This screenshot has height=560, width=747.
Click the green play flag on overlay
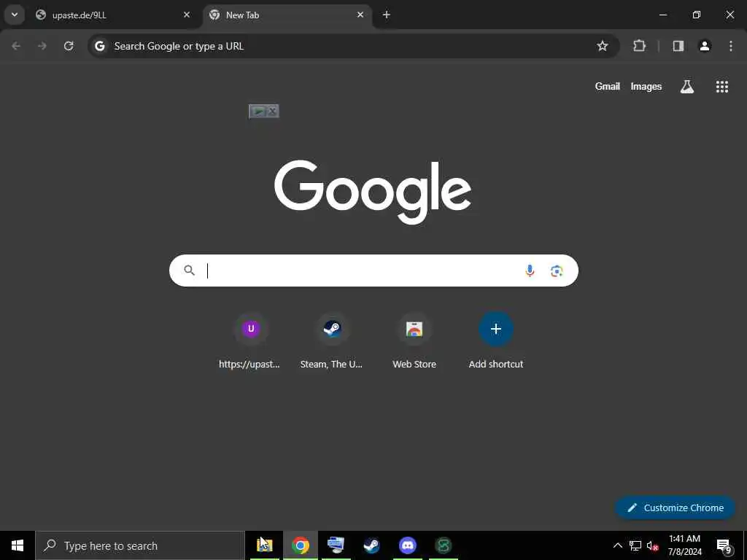pos(258,112)
